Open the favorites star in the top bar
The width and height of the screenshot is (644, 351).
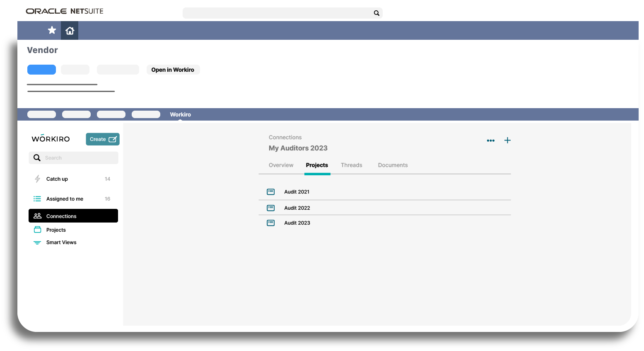click(x=52, y=30)
